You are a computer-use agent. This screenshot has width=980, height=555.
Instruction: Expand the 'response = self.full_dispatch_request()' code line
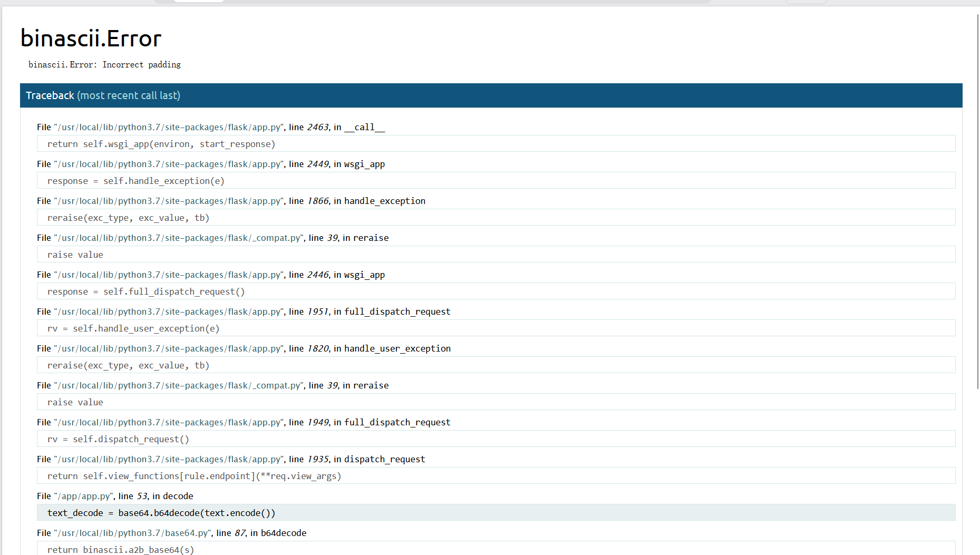click(x=146, y=291)
